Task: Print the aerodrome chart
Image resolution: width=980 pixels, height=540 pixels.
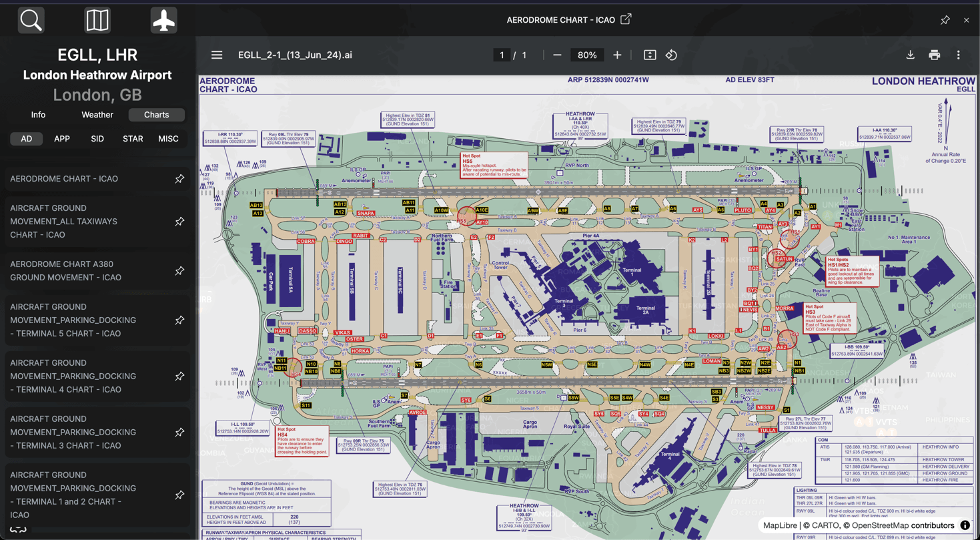Action: [934, 55]
